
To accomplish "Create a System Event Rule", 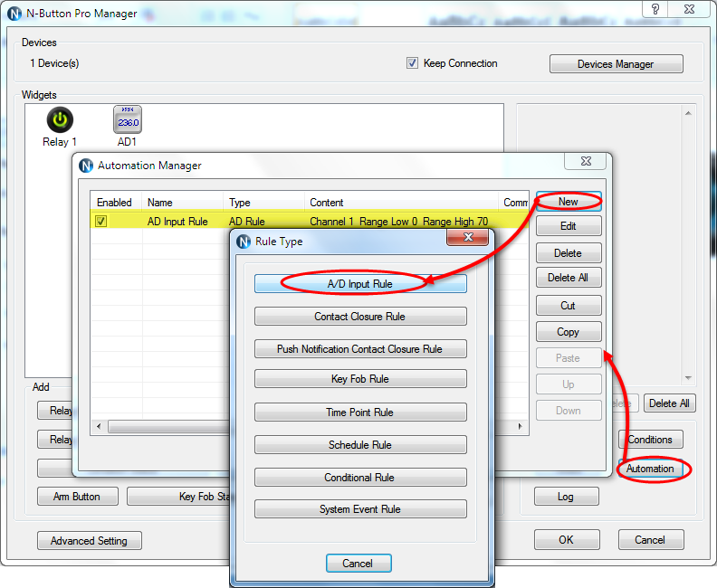I will (360, 509).
